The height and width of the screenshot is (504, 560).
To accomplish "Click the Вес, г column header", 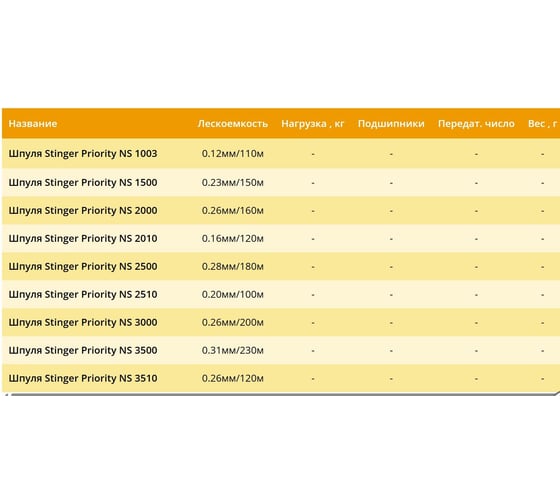I will [542, 124].
